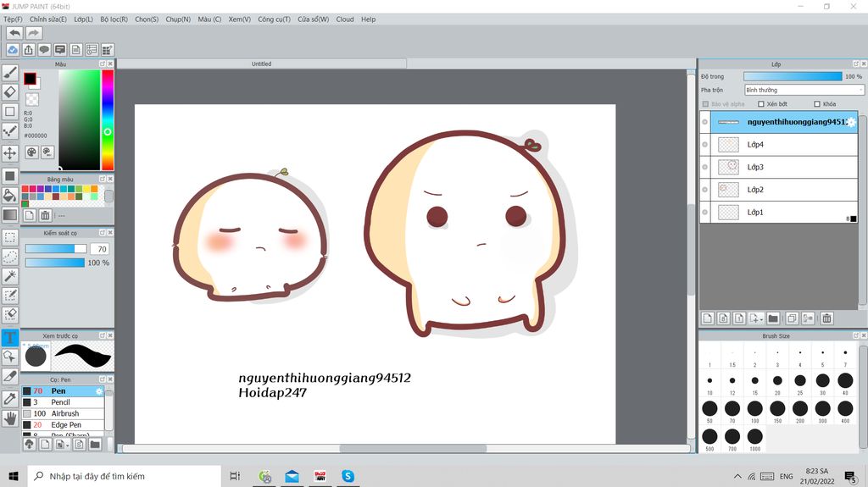Select the Brush tool in left toolbar
The width and height of the screenshot is (868, 487).
(10, 72)
